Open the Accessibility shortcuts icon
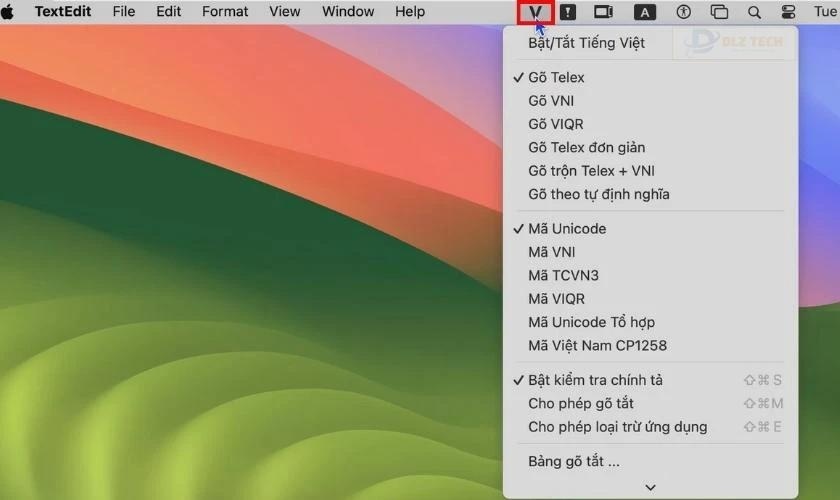 684,12
